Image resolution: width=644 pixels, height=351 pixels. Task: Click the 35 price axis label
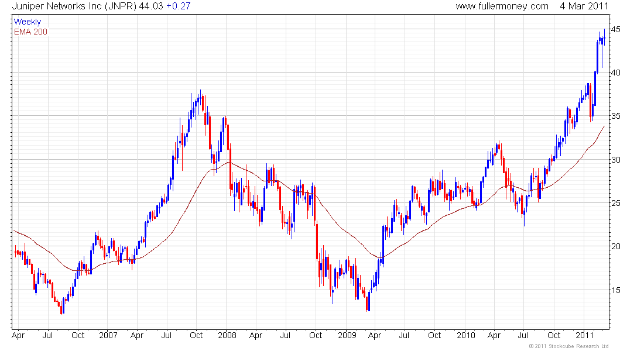(616, 116)
